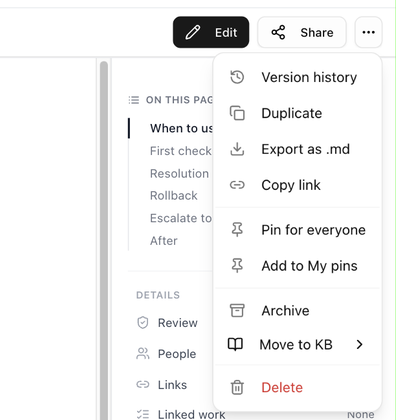Image resolution: width=400 pixels, height=420 pixels.
Task: Click the Links row in Details
Action: click(172, 385)
